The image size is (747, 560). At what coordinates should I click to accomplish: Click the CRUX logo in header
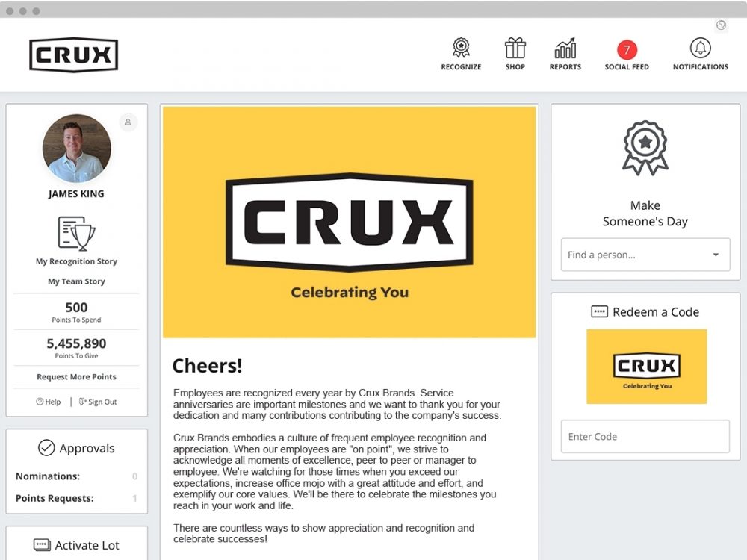click(73, 55)
